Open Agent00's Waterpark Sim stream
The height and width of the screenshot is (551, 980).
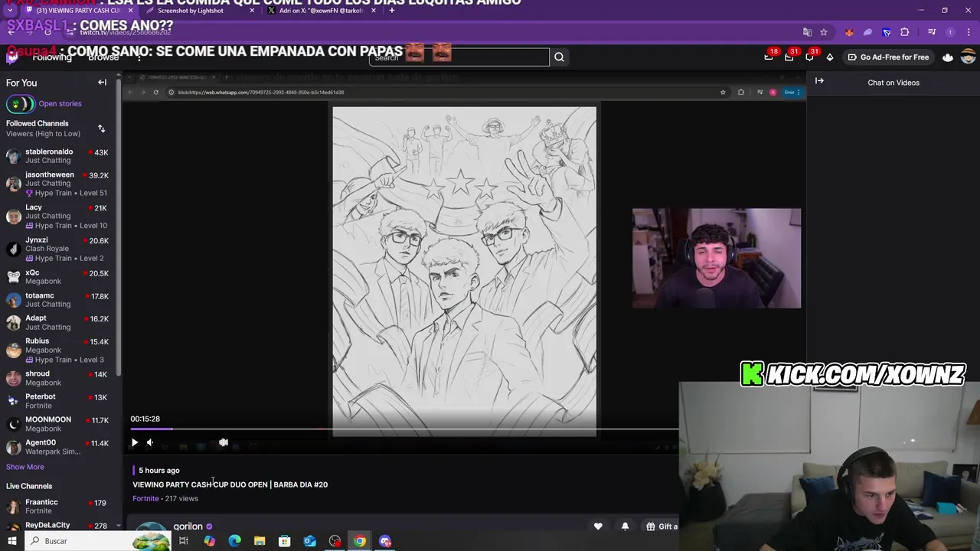pyautogui.click(x=57, y=447)
